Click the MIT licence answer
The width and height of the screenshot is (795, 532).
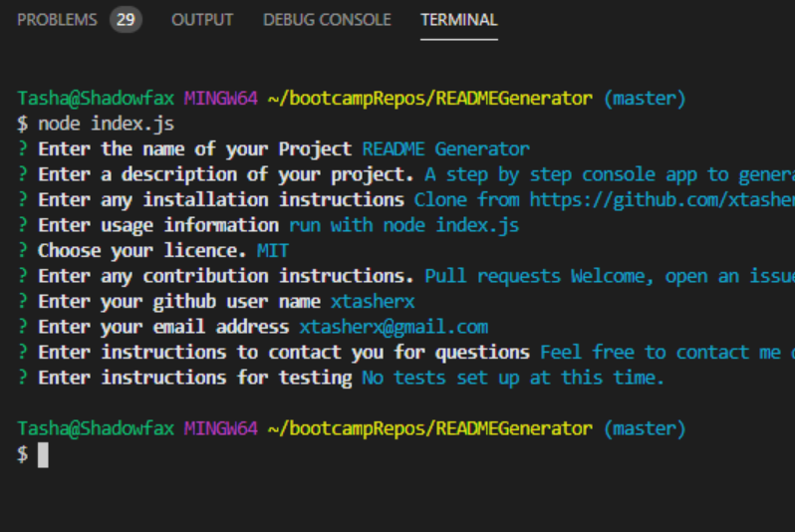pyautogui.click(x=273, y=251)
